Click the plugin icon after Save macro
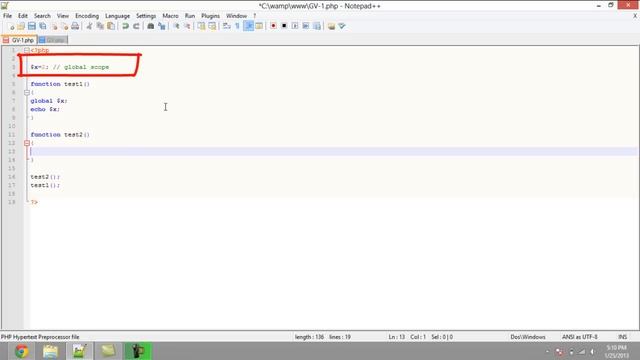 point(331,26)
